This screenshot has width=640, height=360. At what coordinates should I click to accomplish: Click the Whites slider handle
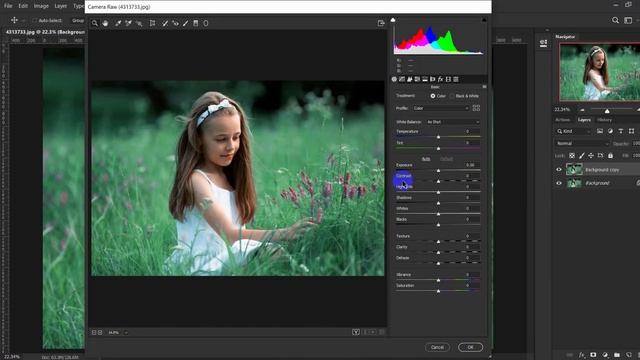[438, 214]
